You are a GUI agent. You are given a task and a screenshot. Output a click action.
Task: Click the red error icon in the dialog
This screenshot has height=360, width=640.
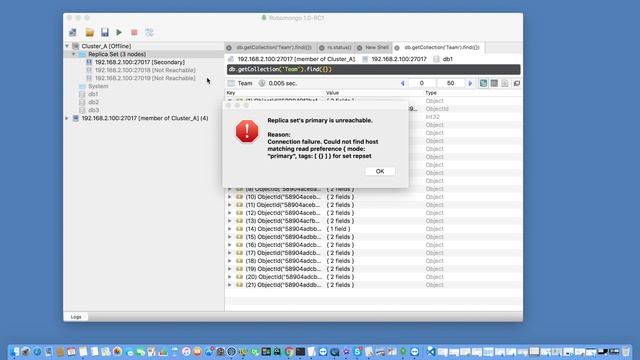coord(247,131)
